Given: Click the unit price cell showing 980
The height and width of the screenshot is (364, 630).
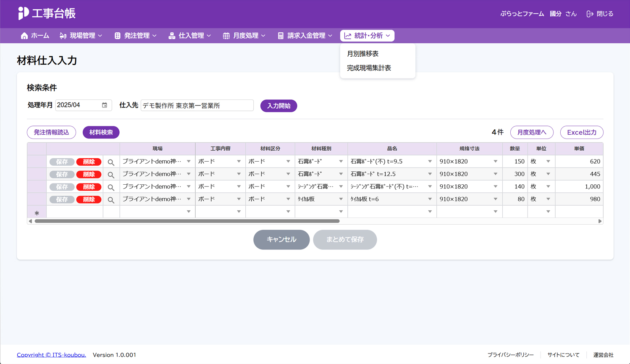Looking at the screenshot, I should click(x=579, y=199).
